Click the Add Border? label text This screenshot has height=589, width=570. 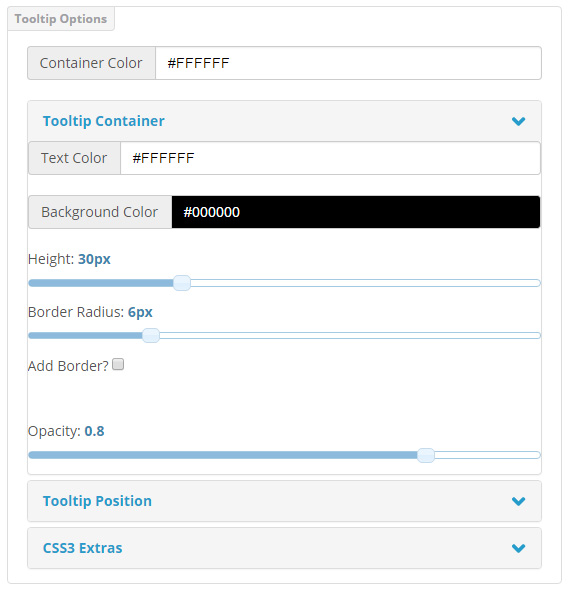[x=68, y=366]
